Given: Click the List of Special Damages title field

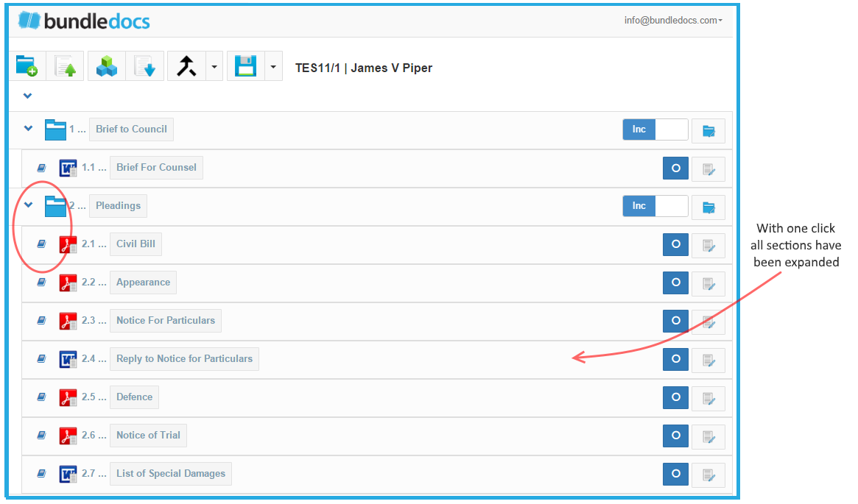Looking at the screenshot, I should [171, 474].
